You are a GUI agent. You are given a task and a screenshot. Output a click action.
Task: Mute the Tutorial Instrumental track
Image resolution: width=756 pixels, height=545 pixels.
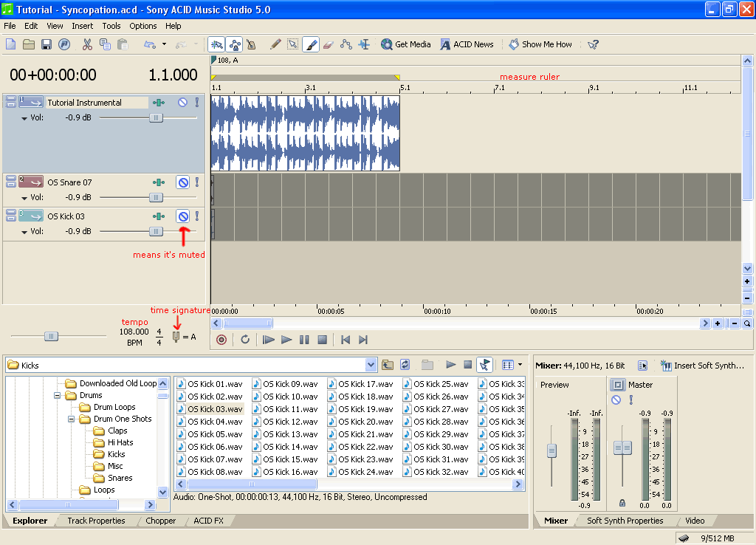pyautogui.click(x=183, y=102)
